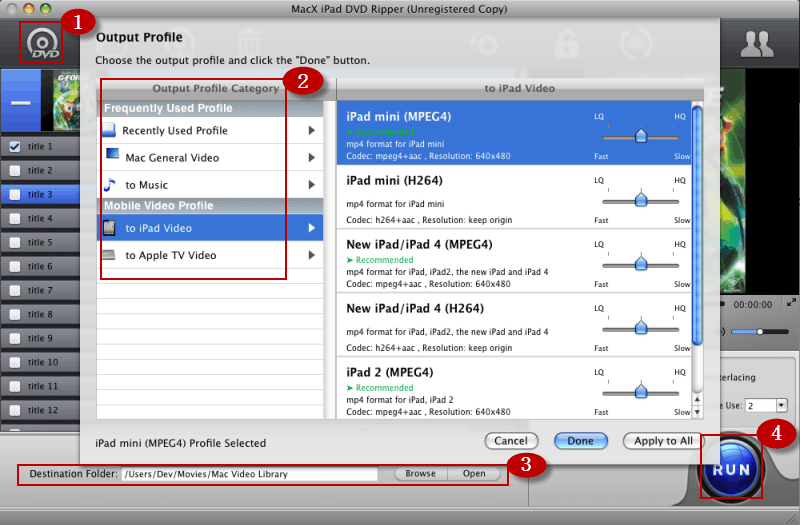Choose the iPad mini (MPEG4) profile
Viewport: 800px width, 525px height.
tap(514, 133)
